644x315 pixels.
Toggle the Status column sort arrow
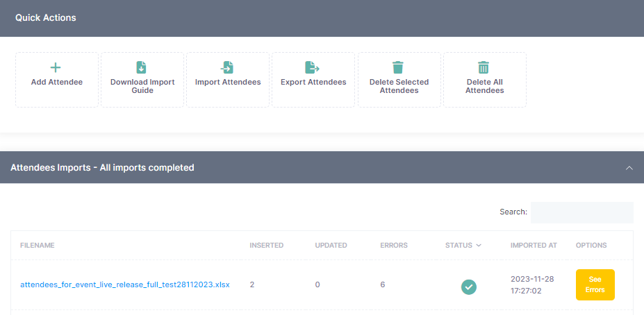pyautogui.click(x=479, y=246)
